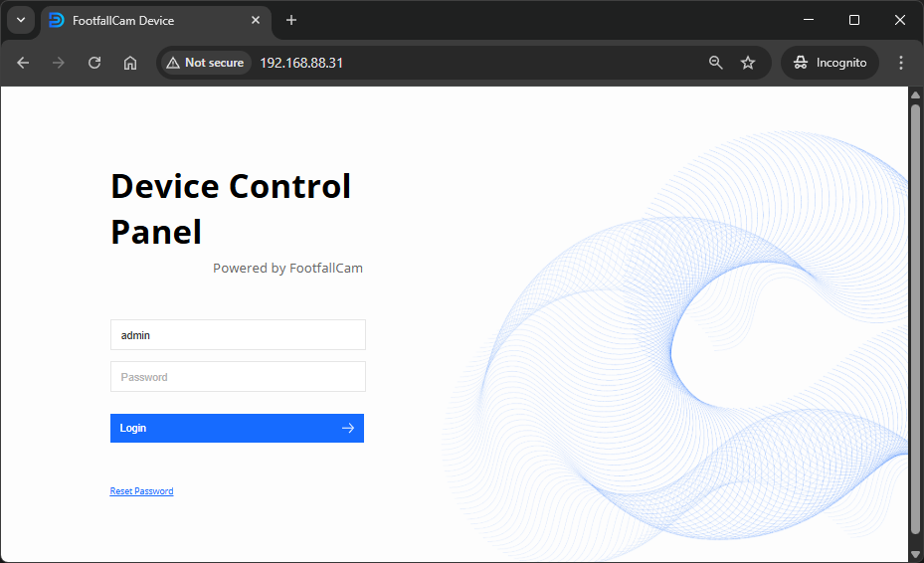Reload the page with the refresh icon

(x=94, y=63)
